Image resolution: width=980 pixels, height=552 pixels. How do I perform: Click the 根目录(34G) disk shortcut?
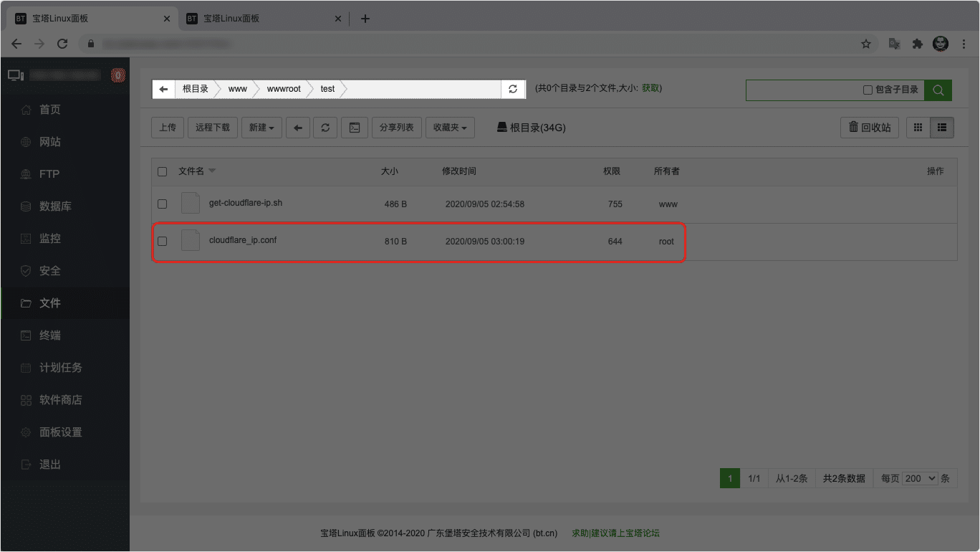pyautogui.click(x=531, y=128)
